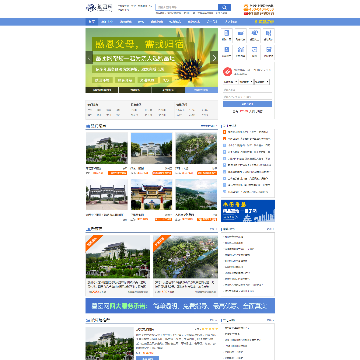The height and width of the screenshot is (360, 360).
Task: Open the blue city skyline advertisement banner
Action: click(x=248, y=211)
